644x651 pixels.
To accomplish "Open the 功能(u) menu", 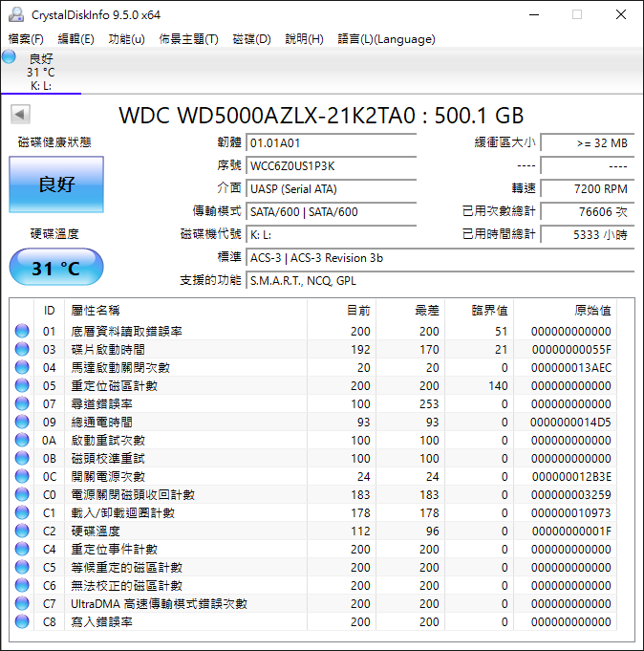I will pos(126,39).
